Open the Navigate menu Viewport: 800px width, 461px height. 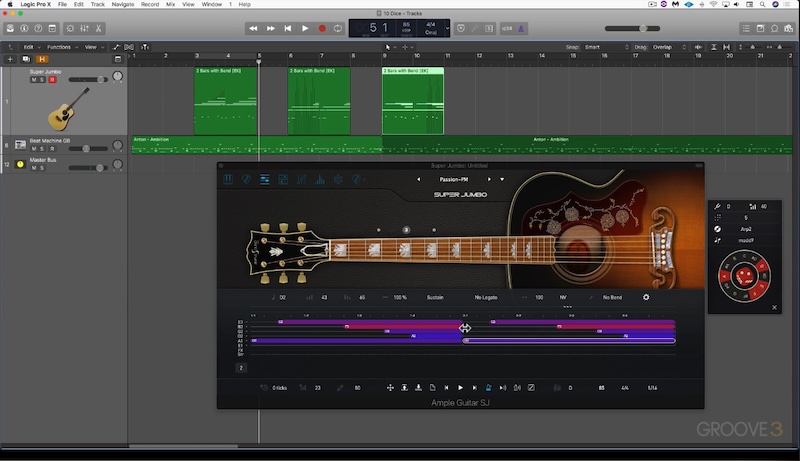pos(123,4)
